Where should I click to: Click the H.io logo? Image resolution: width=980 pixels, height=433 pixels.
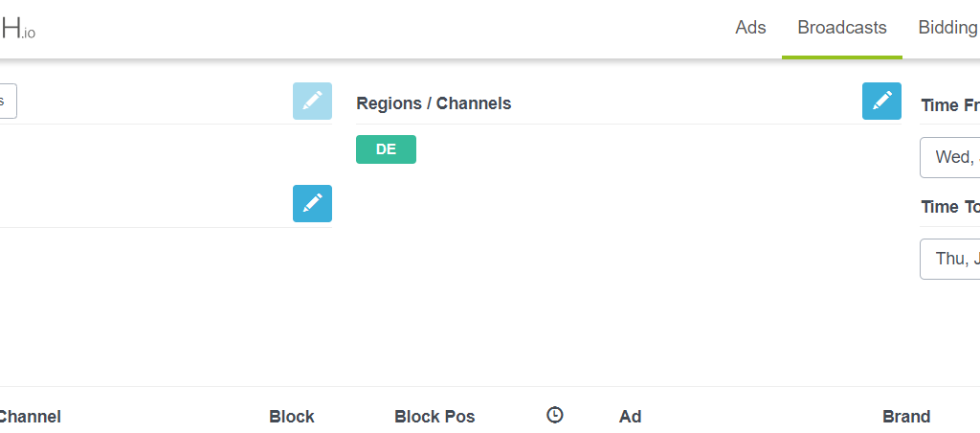(17, 29)
